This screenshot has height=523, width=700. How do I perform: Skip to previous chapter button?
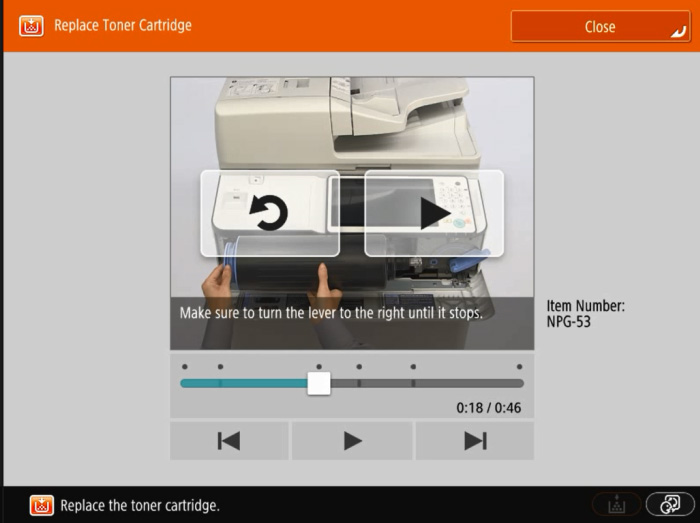click(x=229, y=441)
